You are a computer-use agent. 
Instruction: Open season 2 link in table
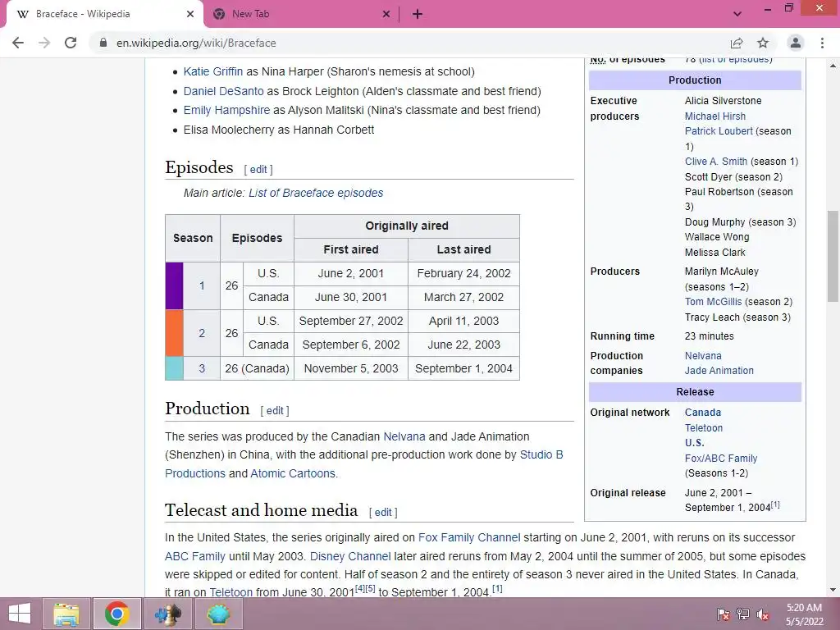click(202, 333)
